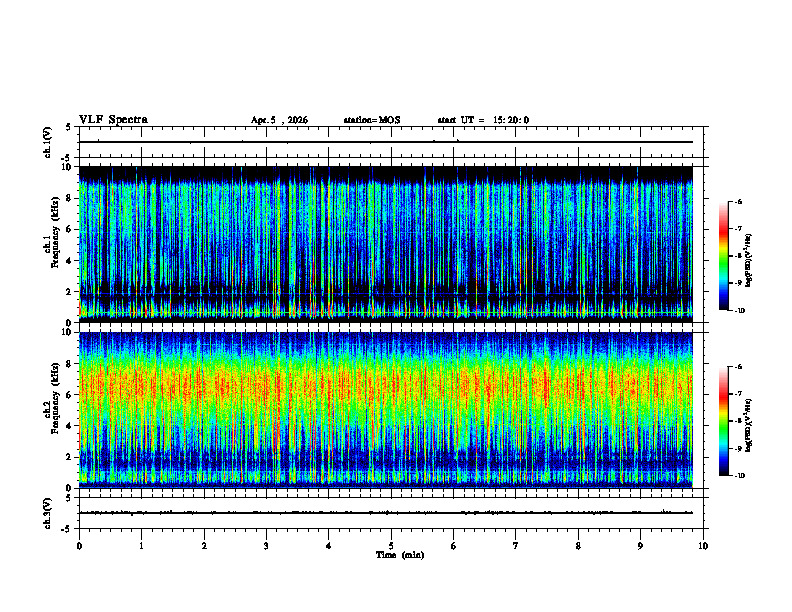This screenshot has width=792, height=612.
Task: Click the "station=MOS" header label
Action: (x=372, y=120)
